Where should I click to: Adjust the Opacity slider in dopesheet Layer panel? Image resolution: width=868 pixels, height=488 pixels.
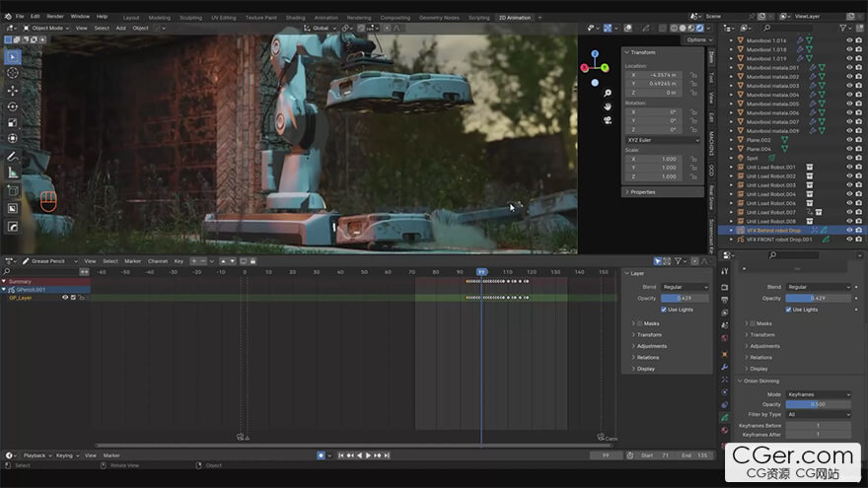(x=685, y=298)
